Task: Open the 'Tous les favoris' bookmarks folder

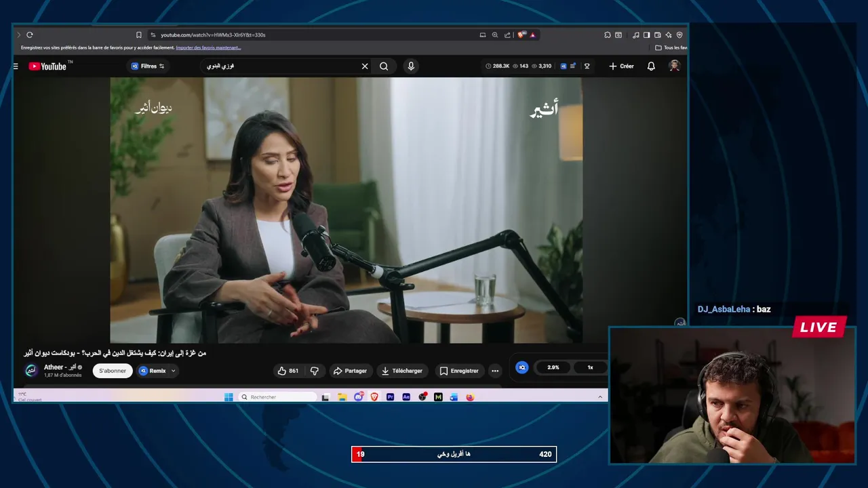Action: point(671,47)
